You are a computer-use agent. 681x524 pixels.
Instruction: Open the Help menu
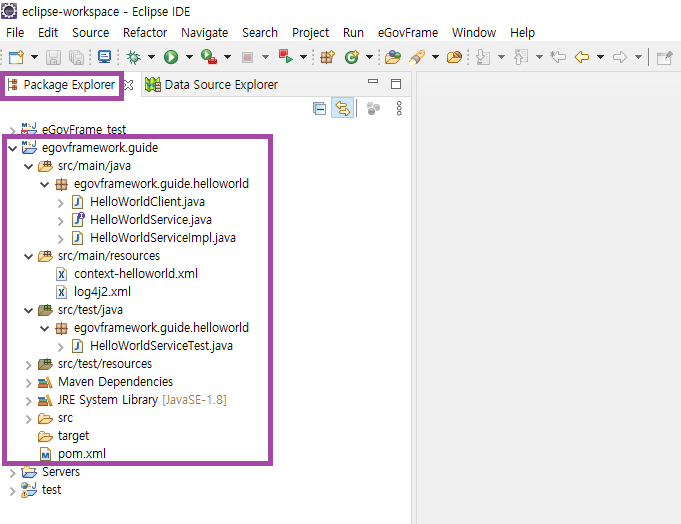pyautogui.click(x=522, y=33)
